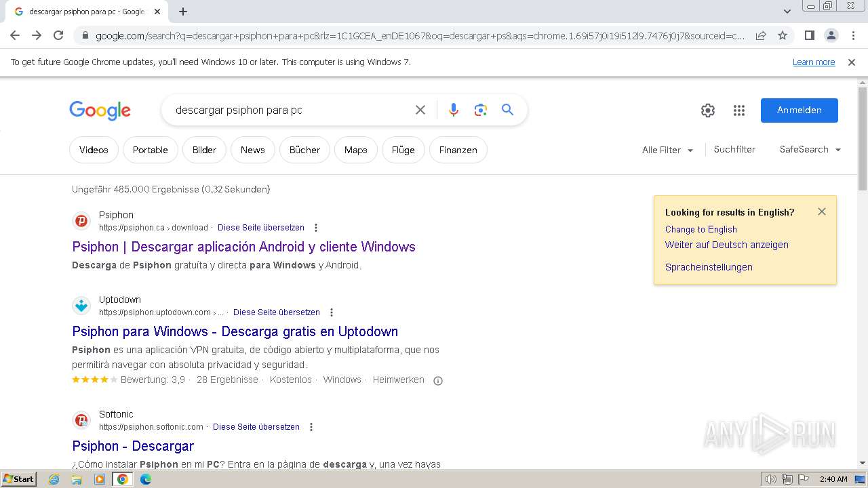Sign in with Anmelden button
This screenshot has width=868, height=488.
[x=800, y=110]
